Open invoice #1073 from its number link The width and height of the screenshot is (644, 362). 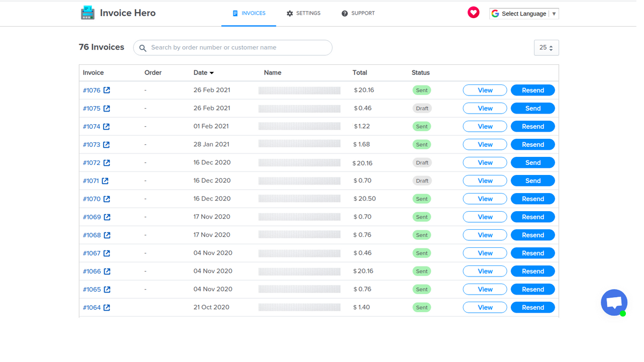click(91, 144)
